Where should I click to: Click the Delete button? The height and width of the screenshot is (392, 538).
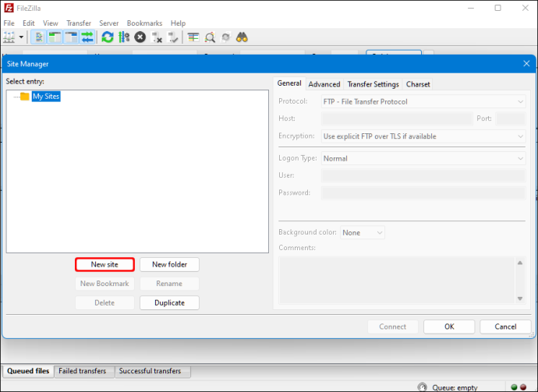pyautogui.click(x=104, y=303)
